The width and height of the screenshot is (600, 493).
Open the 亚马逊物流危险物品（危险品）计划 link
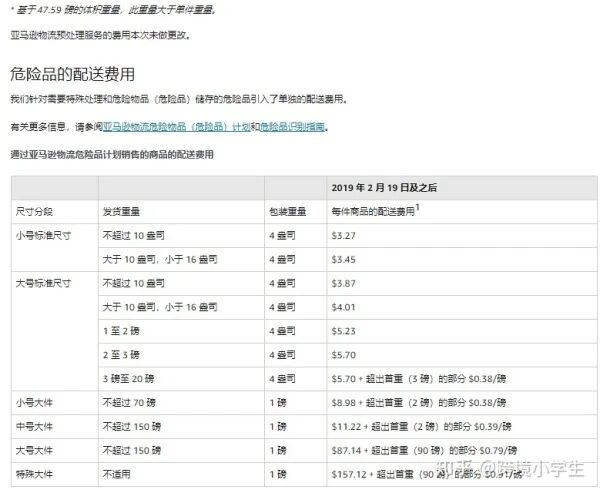pyautogui.click(x=176, y=127)
